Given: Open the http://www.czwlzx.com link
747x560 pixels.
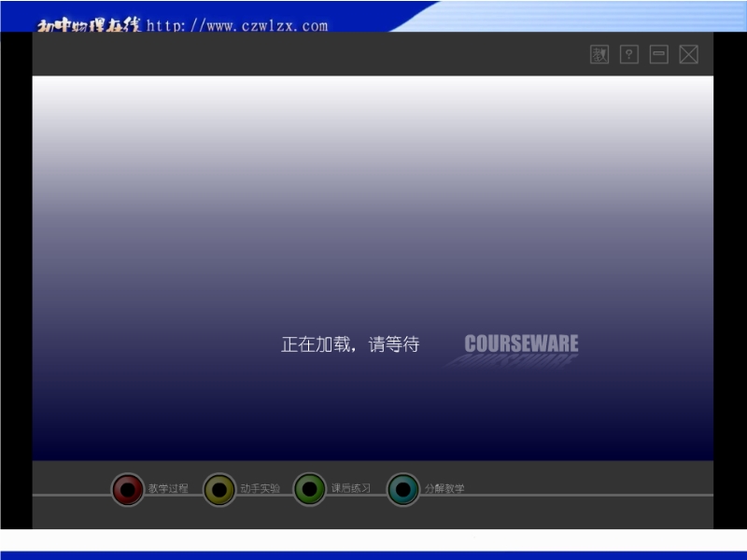Looking at the screenshot, I should click(237, 25).
